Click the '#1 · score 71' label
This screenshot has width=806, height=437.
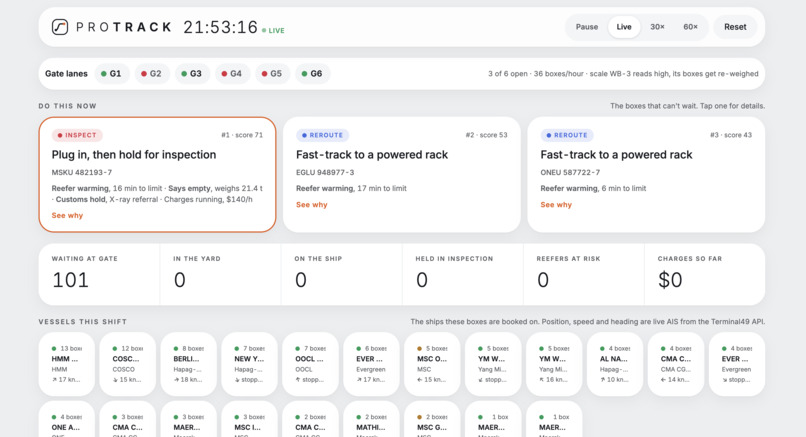coord(242,135)
